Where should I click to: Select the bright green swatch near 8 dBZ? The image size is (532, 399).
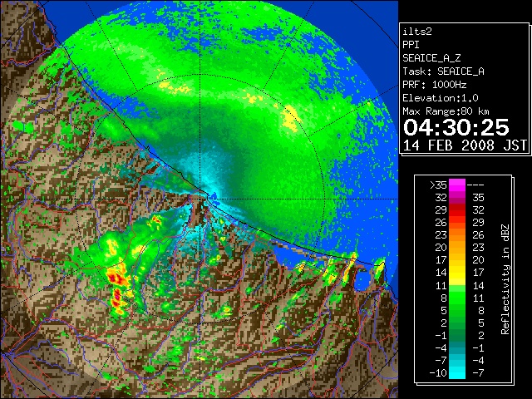[x=457, y=298]
